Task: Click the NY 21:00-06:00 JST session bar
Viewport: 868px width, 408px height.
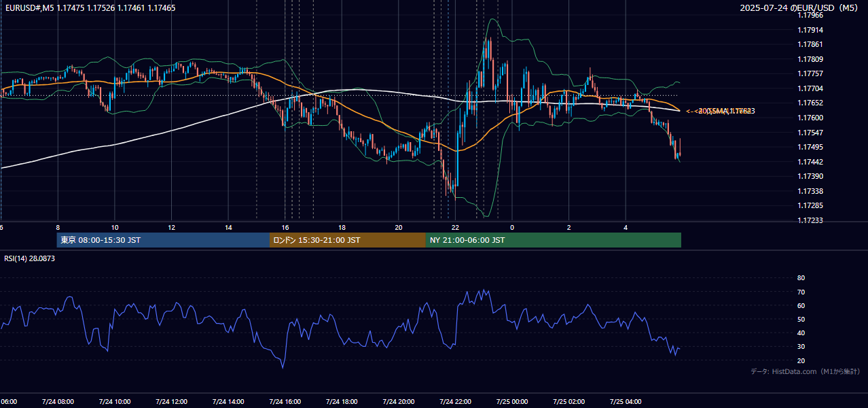Action: tap(554, 240)
